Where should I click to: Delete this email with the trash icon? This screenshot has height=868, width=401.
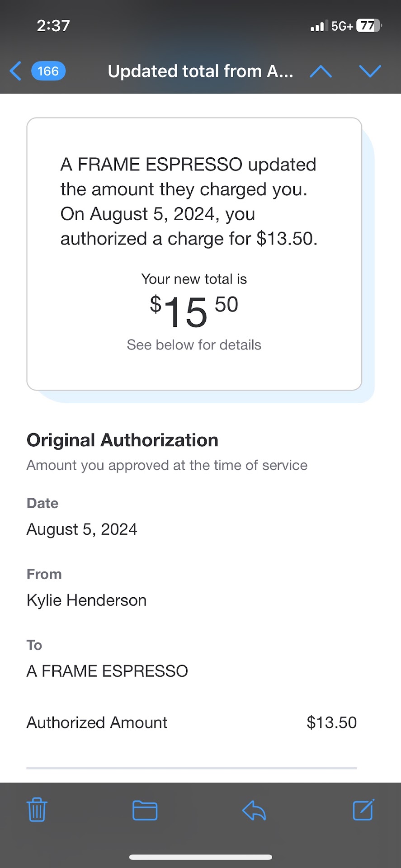click(37, 810)
